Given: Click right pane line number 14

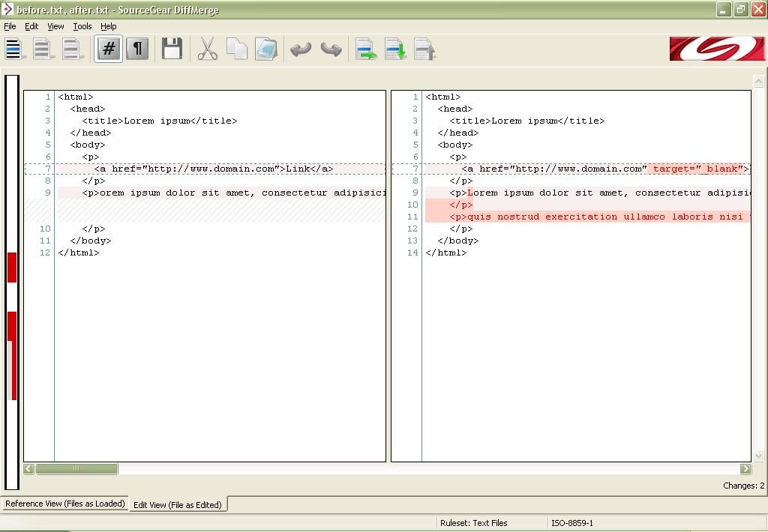Looking at the screenshot, I should 412,253.
